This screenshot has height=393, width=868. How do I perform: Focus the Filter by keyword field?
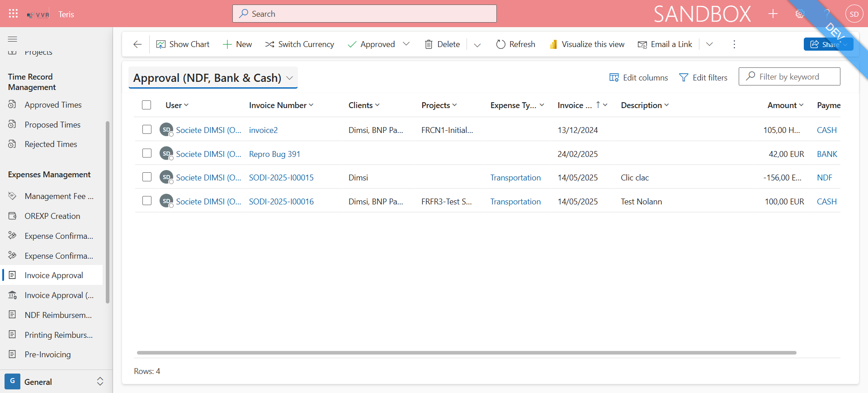(789, 76)
